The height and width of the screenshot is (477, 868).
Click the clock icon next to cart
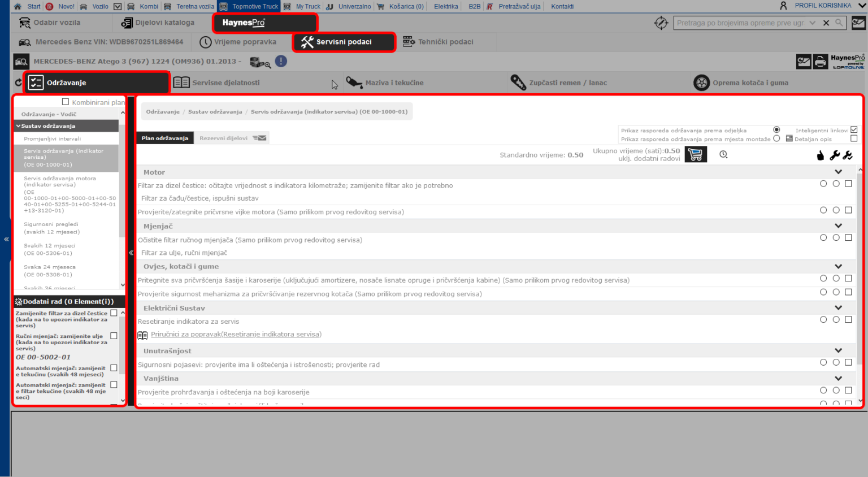point(723,154)
